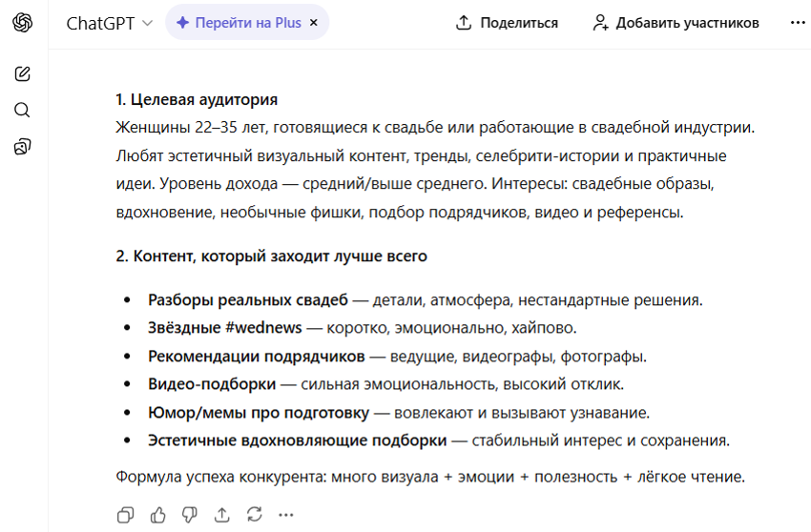Click the 'Поделиться' share button
Viewport: 811px width, 532px height.
(x=508, y=23)
